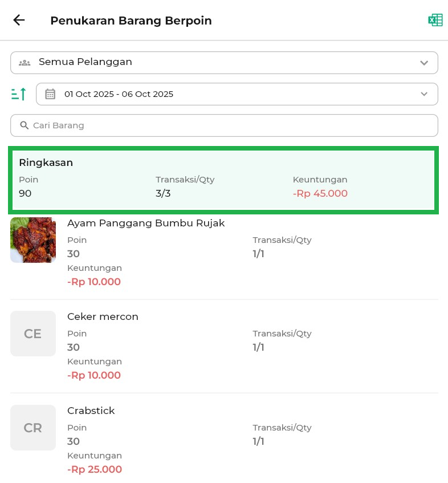
Task: Focus the Cari Barang search field
Action: click(x=228, y=125)
